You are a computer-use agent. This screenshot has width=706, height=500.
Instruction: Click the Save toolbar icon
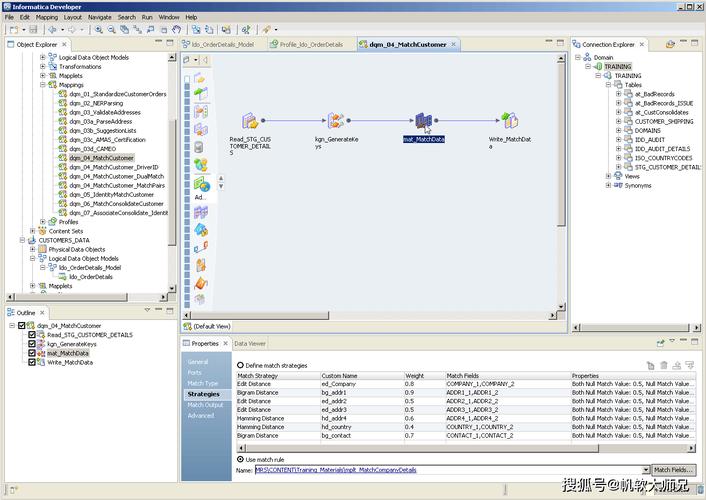(x=33, y=30)
